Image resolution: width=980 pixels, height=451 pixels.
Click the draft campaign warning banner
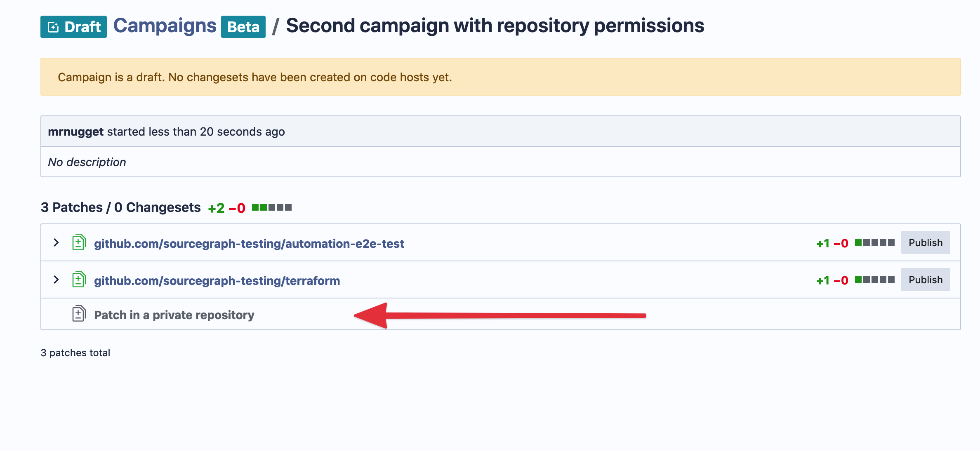500,77
